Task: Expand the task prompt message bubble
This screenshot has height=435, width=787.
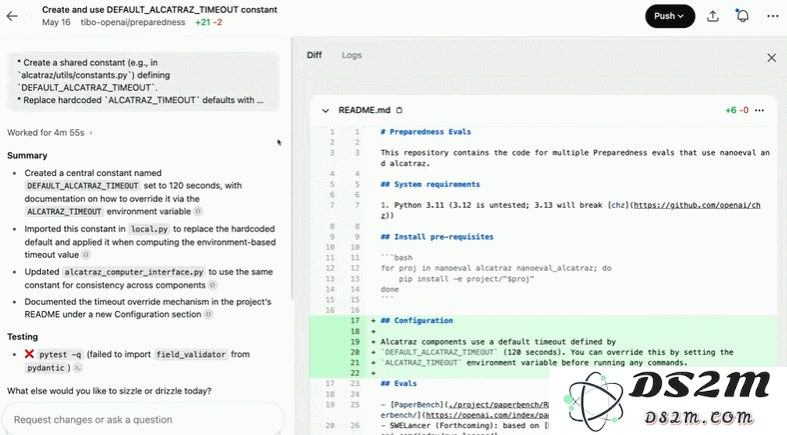Action: pos(143,81)
